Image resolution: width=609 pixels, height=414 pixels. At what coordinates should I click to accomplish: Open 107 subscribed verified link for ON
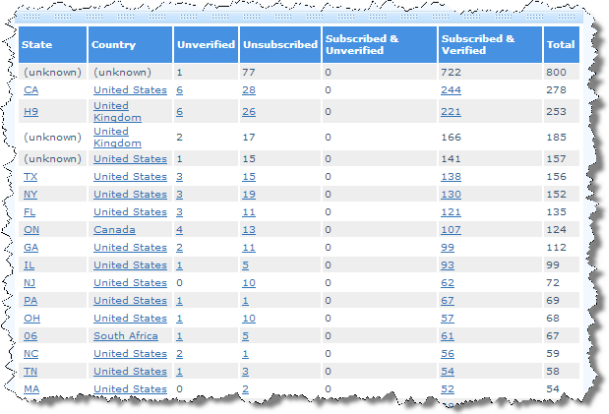click(451, 230)
